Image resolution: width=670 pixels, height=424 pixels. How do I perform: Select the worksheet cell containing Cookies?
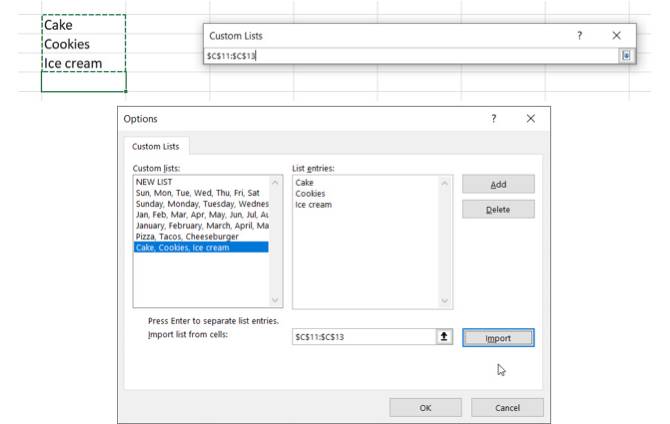pos(84,44)
